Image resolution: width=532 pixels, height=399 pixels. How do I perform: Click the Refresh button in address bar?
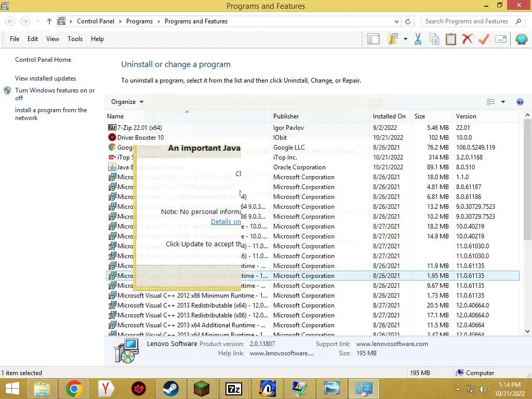coord(408,21)
